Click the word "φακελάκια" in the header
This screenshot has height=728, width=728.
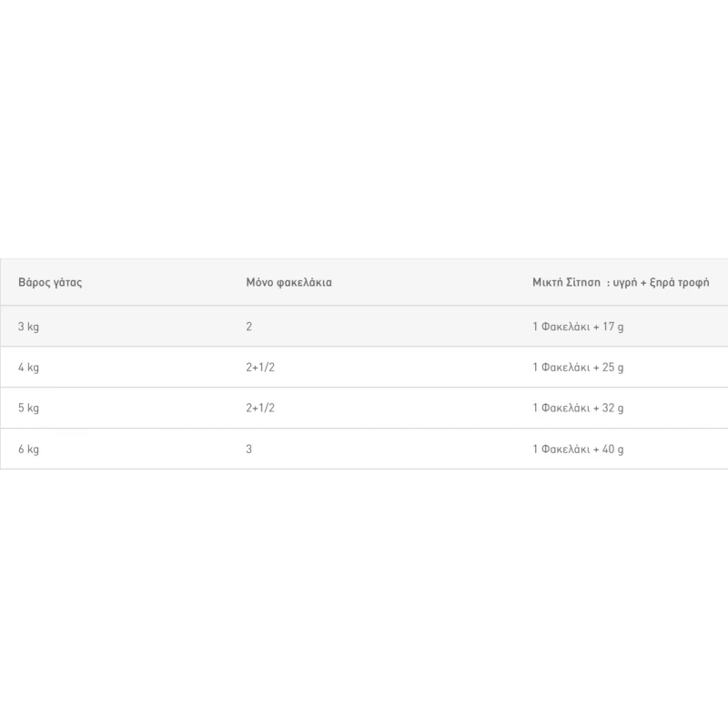(305, 282)
